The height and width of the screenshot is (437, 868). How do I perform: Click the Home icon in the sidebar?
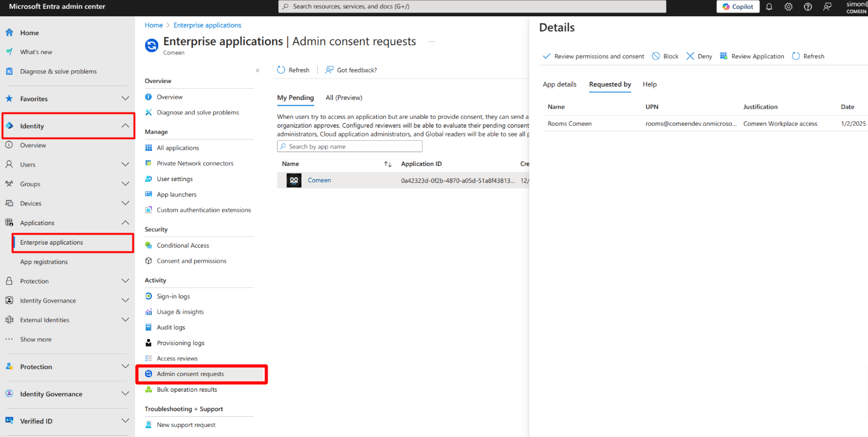pyautogui.click(x=9, y=33)
